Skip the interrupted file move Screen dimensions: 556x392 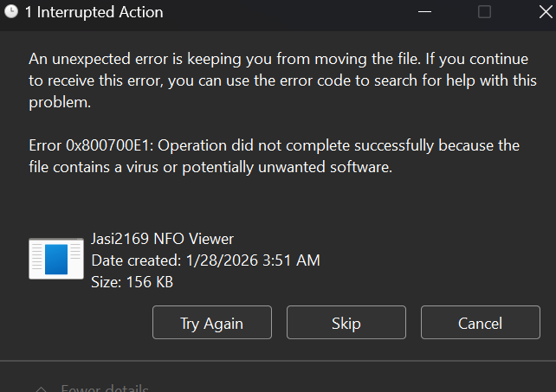(x=346, y=323)
